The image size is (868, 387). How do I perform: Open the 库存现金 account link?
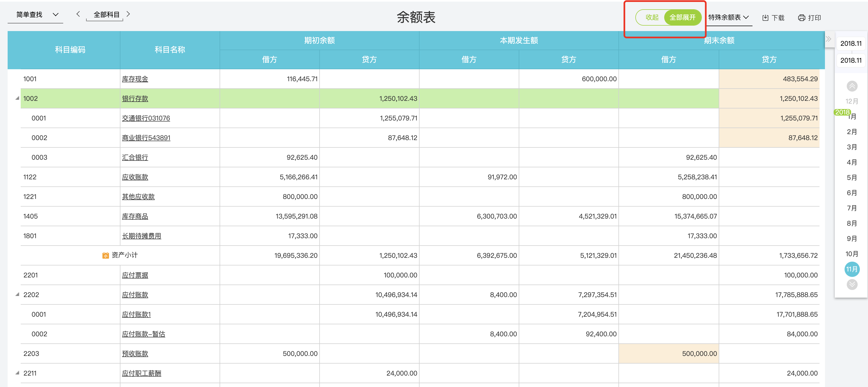(135, 78)
